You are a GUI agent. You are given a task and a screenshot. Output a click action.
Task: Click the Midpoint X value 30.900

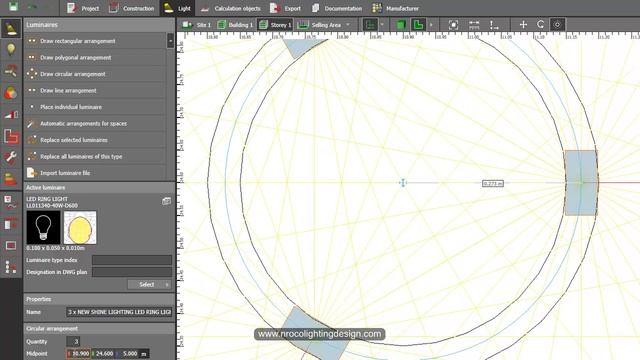(78, 354)
